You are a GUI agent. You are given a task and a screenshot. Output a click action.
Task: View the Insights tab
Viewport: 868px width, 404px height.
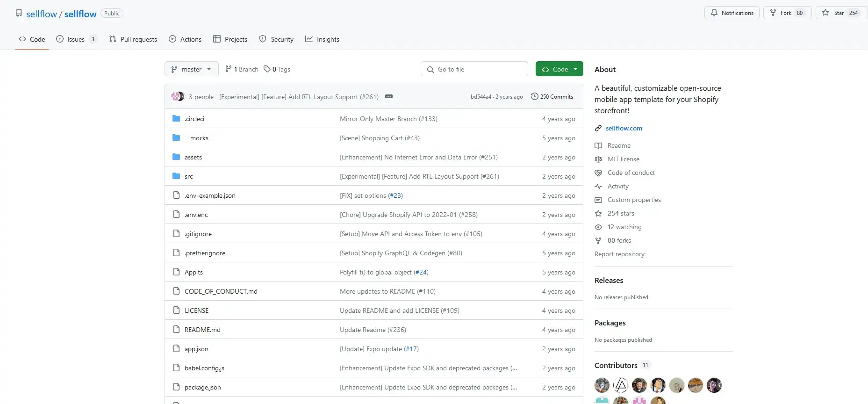323,39
